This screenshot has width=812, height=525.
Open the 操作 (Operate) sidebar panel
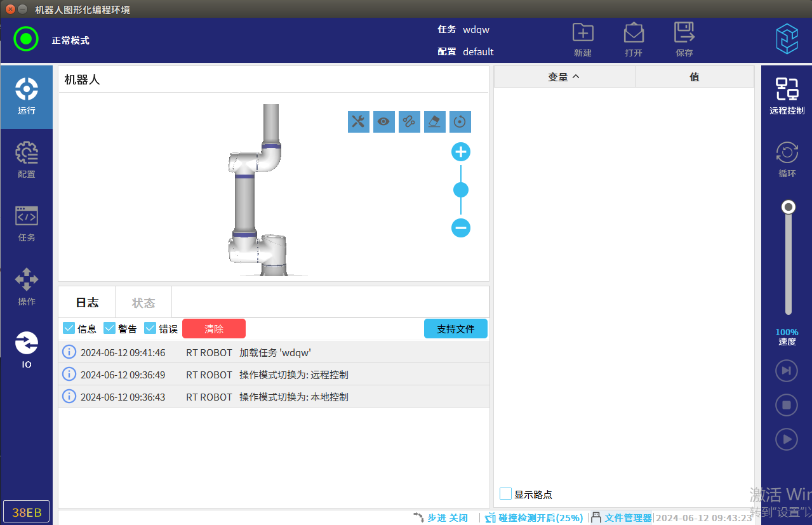pyautogui.click(x=26, y=287)
